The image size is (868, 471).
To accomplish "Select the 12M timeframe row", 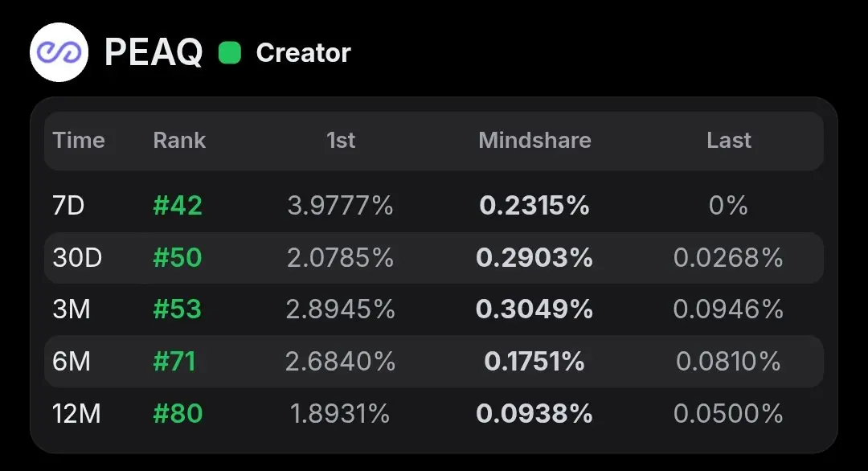I will point(434,413).
